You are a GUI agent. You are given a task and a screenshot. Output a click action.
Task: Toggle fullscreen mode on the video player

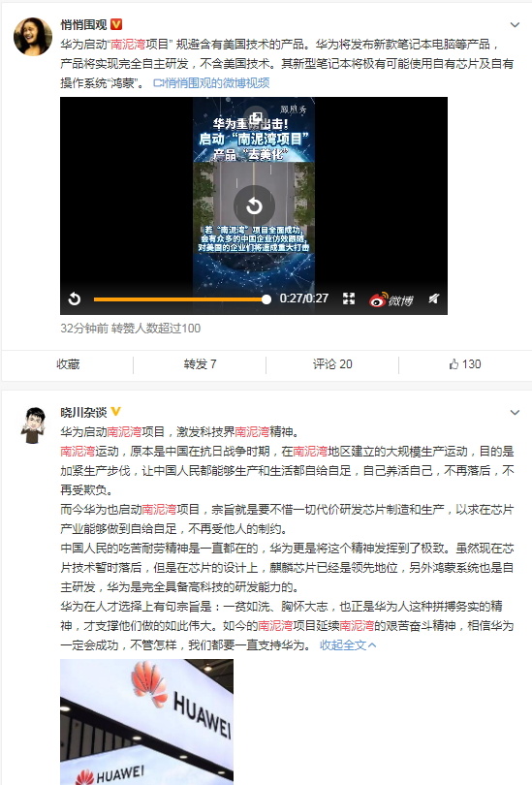pos(349,298)
